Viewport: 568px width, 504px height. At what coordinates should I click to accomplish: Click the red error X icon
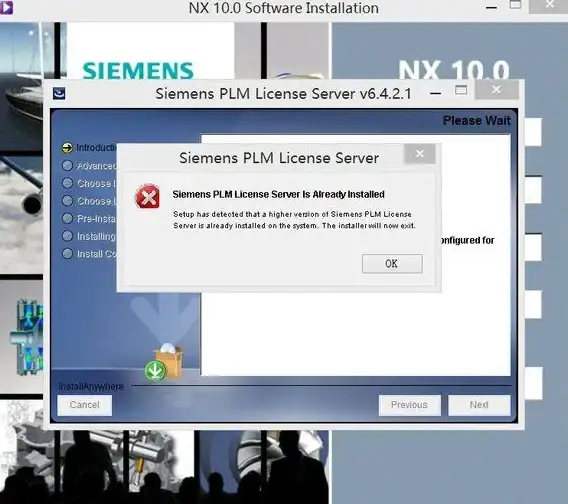click(148, 196)
